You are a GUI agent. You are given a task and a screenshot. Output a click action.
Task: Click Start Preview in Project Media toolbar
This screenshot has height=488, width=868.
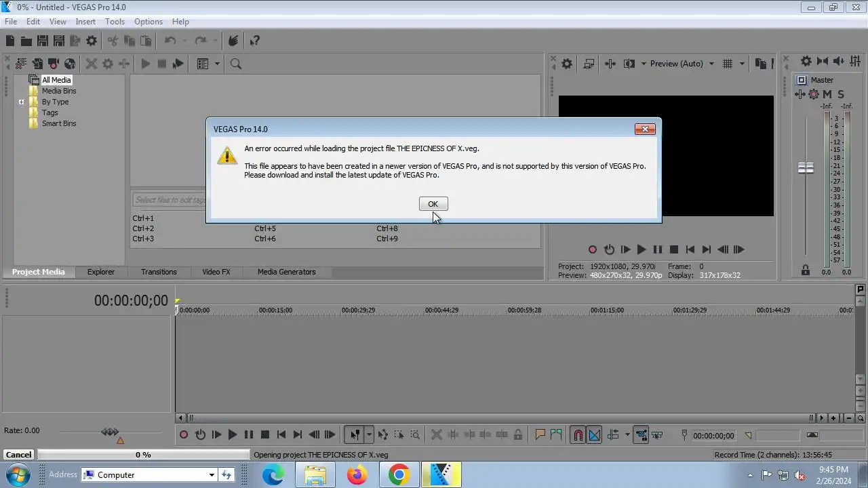(145, 64)
